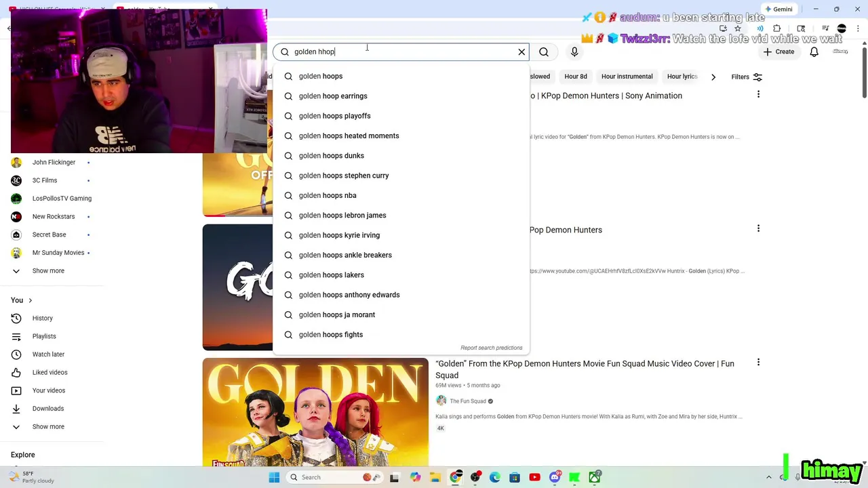Choose suggestion "golden hoops lakers"

tap(401, 275)
